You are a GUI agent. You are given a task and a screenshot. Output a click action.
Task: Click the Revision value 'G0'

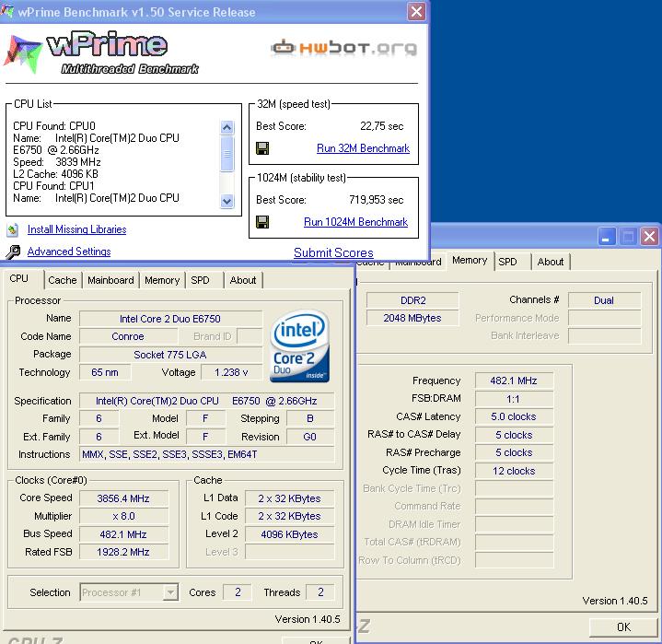tap(310, 437)
